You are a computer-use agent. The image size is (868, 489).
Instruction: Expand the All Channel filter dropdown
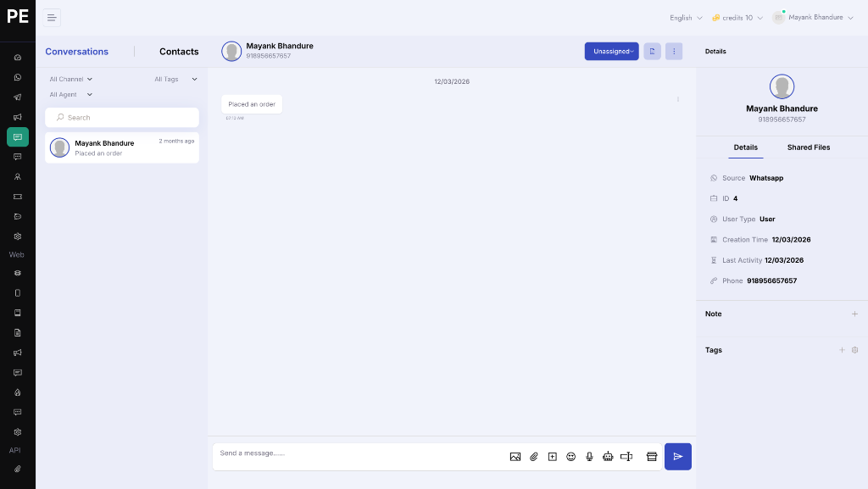(71, 79)
